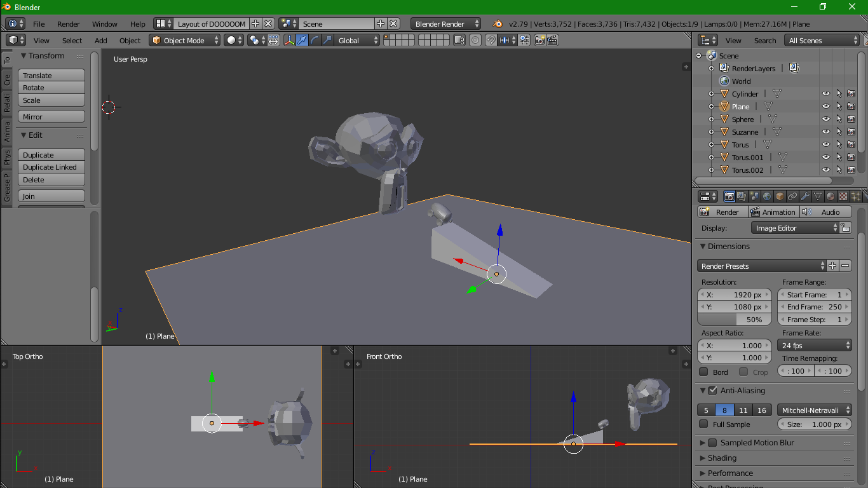Open the Window menu

click(x=105, y=24)
